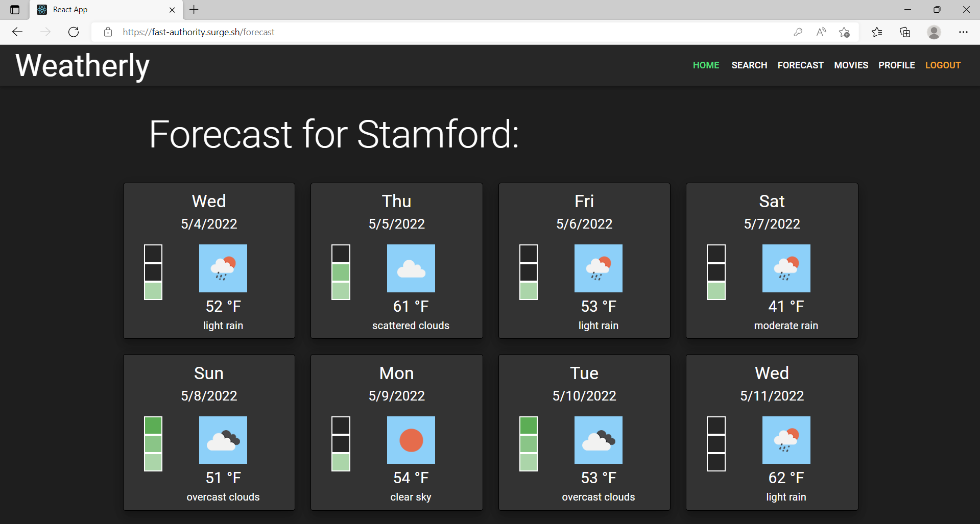This screenshot has width=980, height=524.
Task: Click the overcast clouds icon for Tue 5/10/2022
Action: pos(599,440)
